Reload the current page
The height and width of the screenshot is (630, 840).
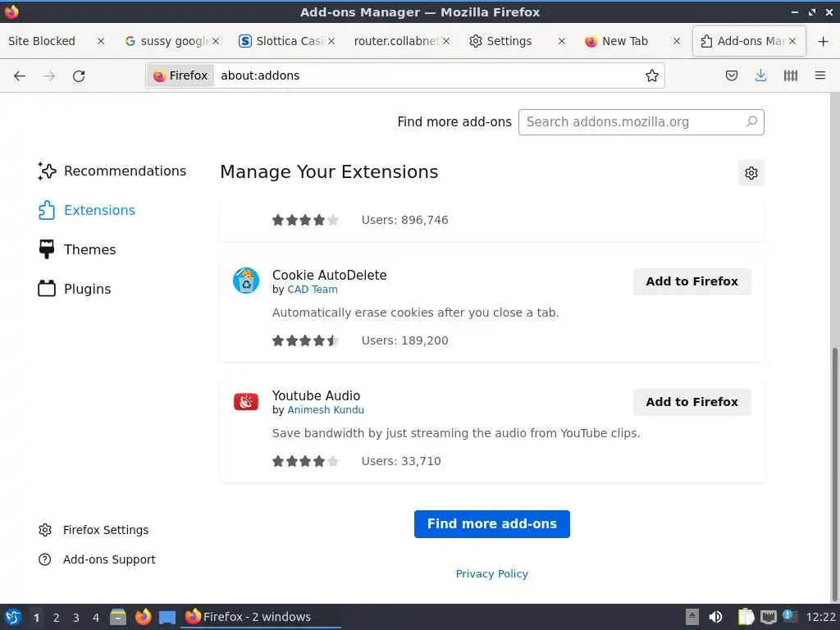click(79, 75)
